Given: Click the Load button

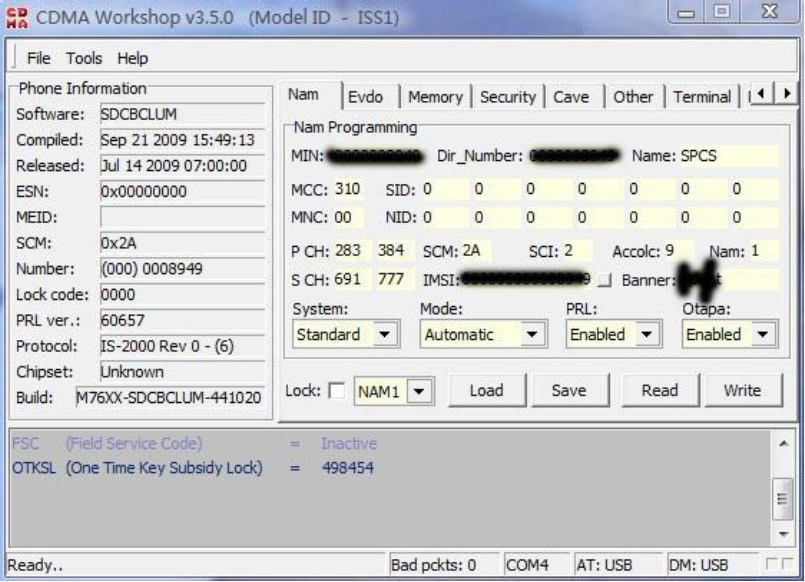Looking at the screenshot, I should tap(487, 391).
